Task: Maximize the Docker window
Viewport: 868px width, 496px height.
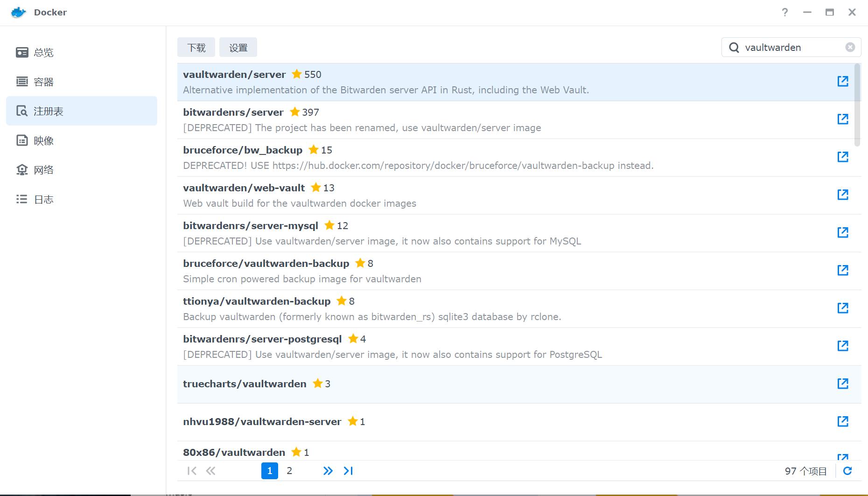Action: 830,12
